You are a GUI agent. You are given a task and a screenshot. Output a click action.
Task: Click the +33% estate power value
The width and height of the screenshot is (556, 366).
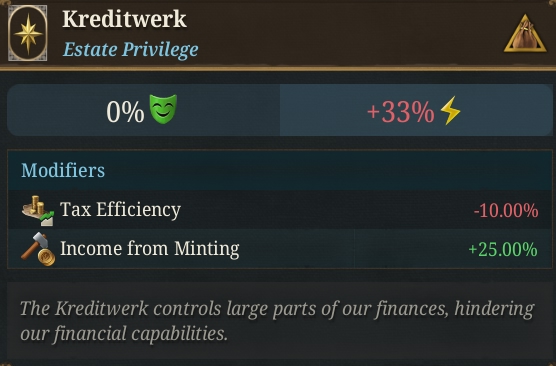click(x=400, y=112)
